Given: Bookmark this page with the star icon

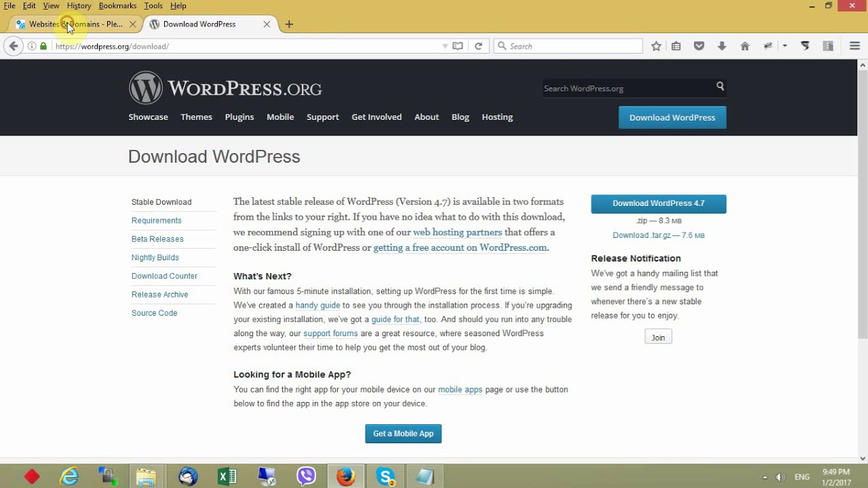Looking at the screenshot, I should 656,46.
